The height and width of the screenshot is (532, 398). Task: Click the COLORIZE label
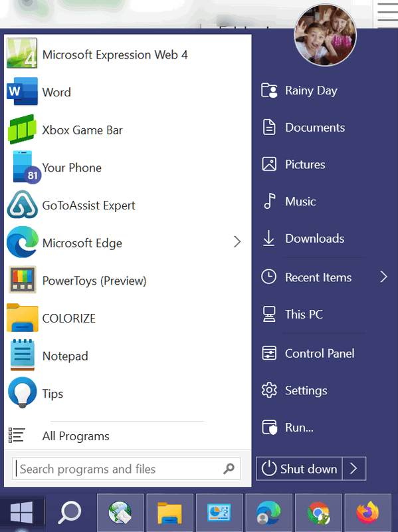click(x=69, y=319)
